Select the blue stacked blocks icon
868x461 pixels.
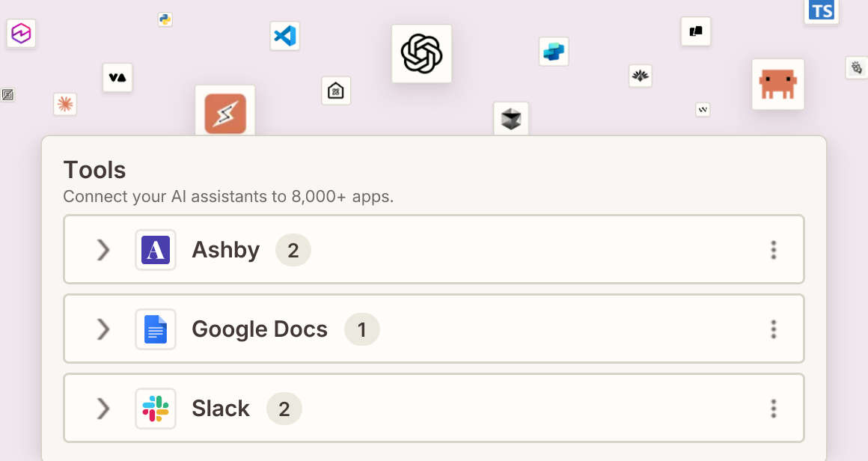tap(554, 52)
